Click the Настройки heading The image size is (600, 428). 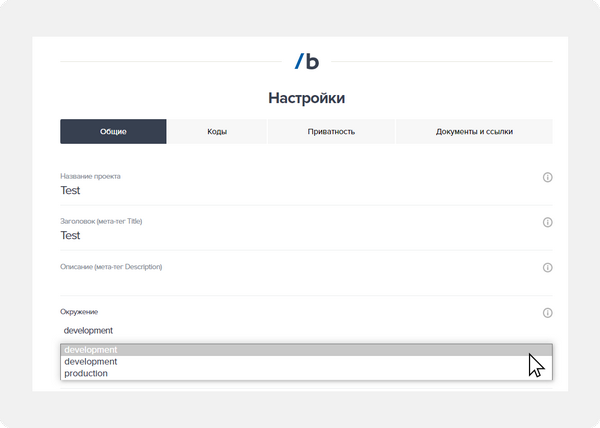307,98
